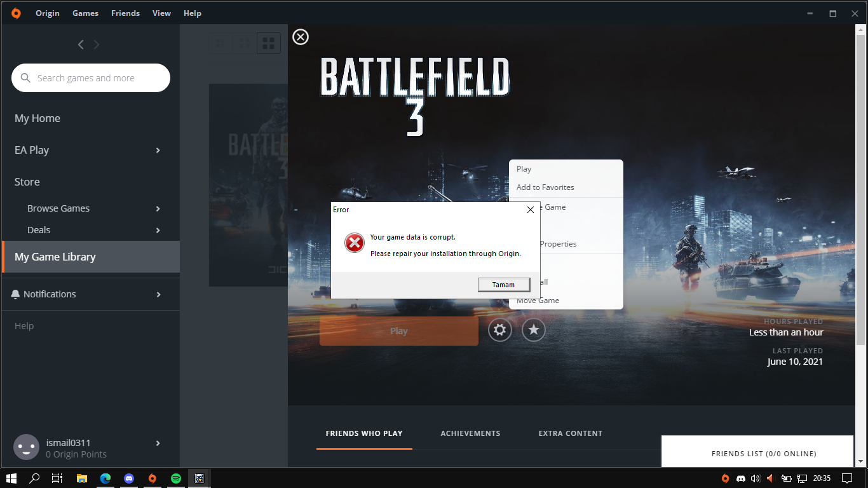Click the Origin taskbar icon

(x=153, y=478)
